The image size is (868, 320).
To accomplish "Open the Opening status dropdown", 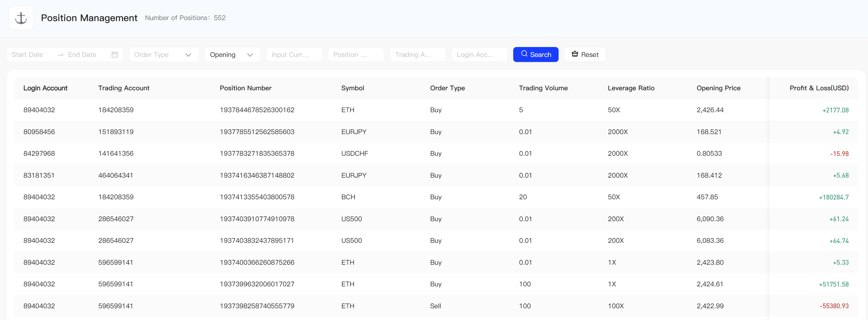I will (232, 54).
